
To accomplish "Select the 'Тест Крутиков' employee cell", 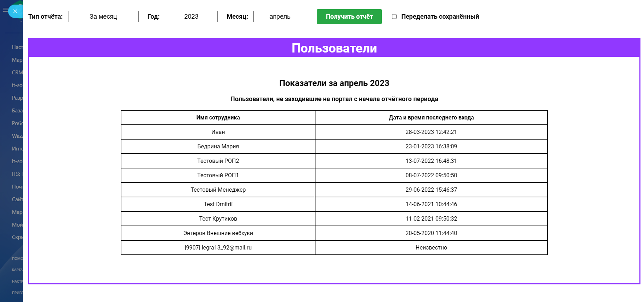I will 218,219.
